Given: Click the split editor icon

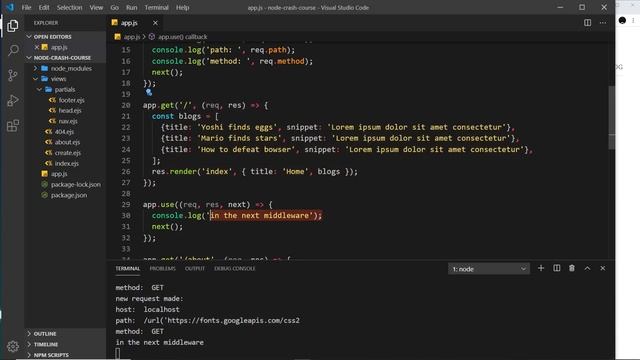Looking at the screenshot, I should pos(587,23).
